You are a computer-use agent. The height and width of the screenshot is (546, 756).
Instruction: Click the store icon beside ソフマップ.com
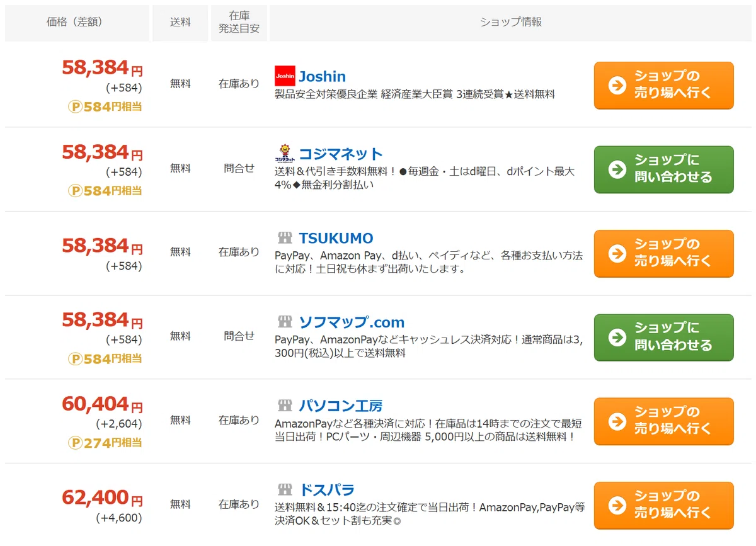[285, 322]
